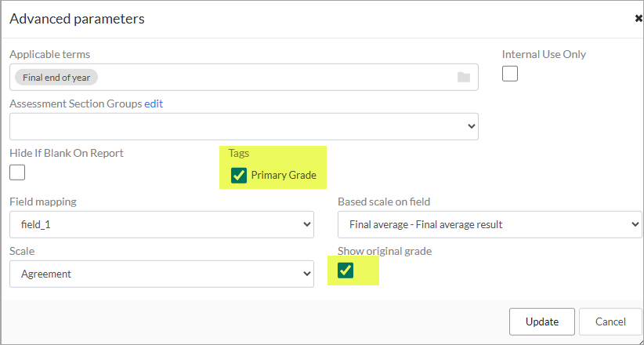Click the 'Show original grade' label
Screen dimensions: 644x345
(x=385, y=251)
